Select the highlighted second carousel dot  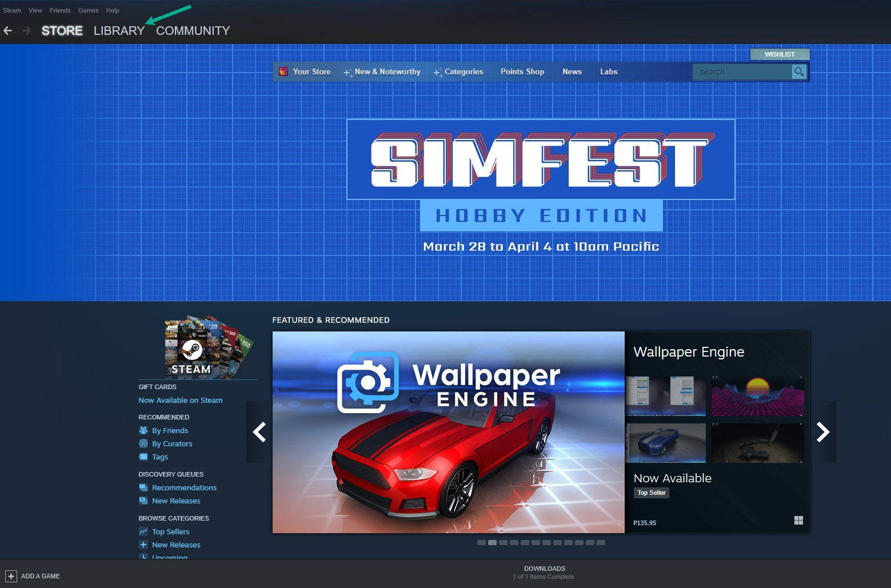pyautogui.click(x=492, y=542)
